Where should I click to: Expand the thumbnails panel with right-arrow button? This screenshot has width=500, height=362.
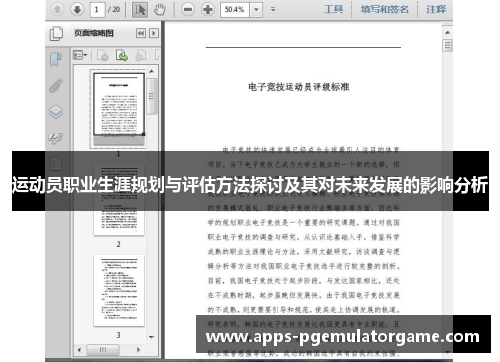point(154,33)
